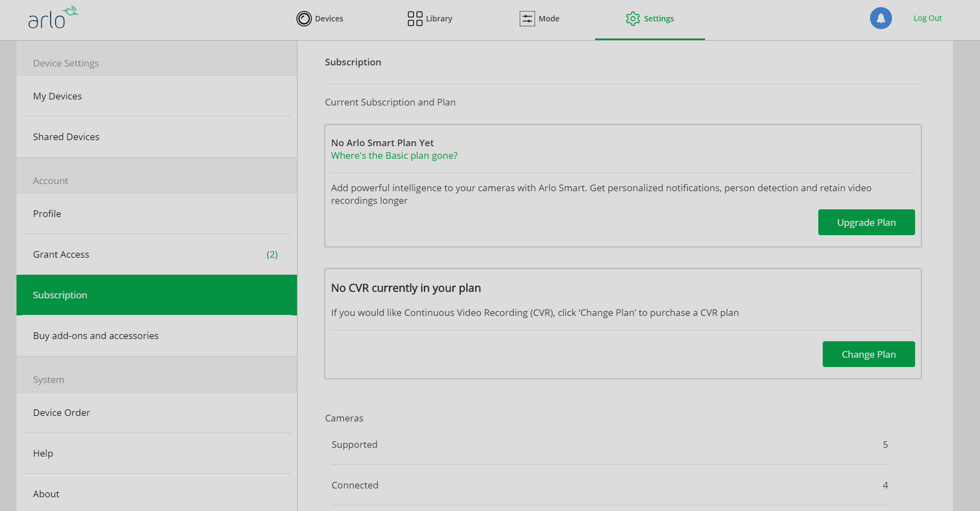Viewport: 980px width, 511px height.
Task: Click 'Current Subscription and Plan' text
Action: 390,102
